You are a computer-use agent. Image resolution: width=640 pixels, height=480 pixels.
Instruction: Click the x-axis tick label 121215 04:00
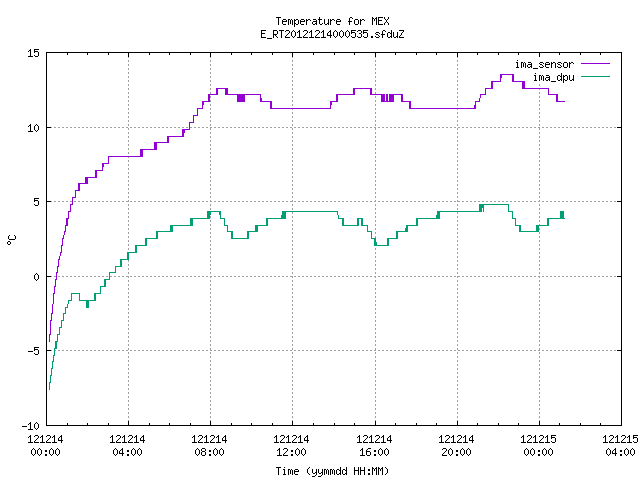click(620, 446)
